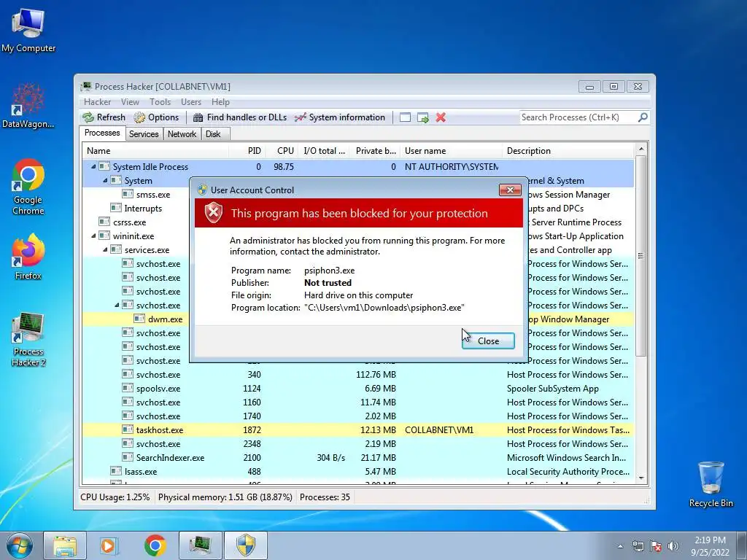Open the Users menu
The height and width of the screenshot is (560, 747).
191,102
